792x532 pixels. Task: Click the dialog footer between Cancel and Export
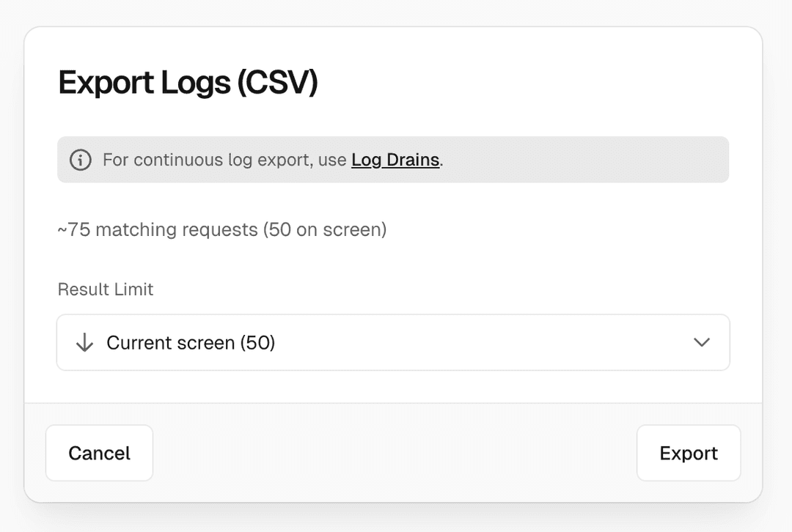[x=395, y=453]
